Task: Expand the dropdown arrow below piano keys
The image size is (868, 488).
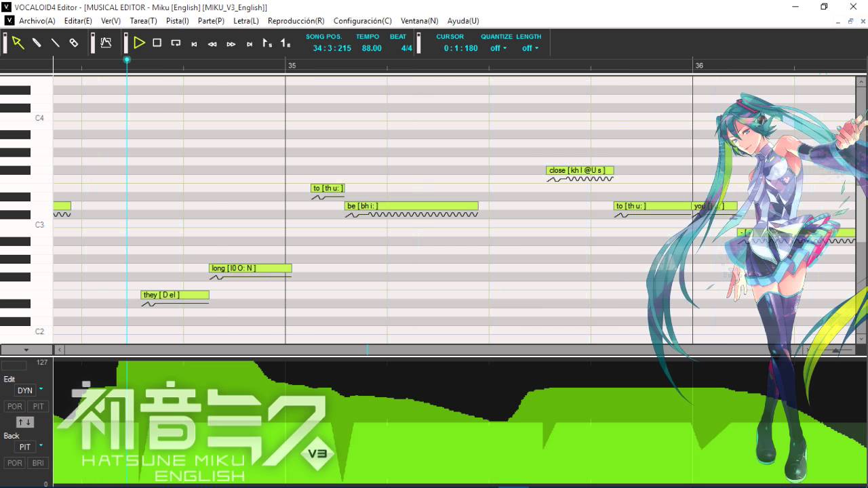Action: click(x=26, y=350)
